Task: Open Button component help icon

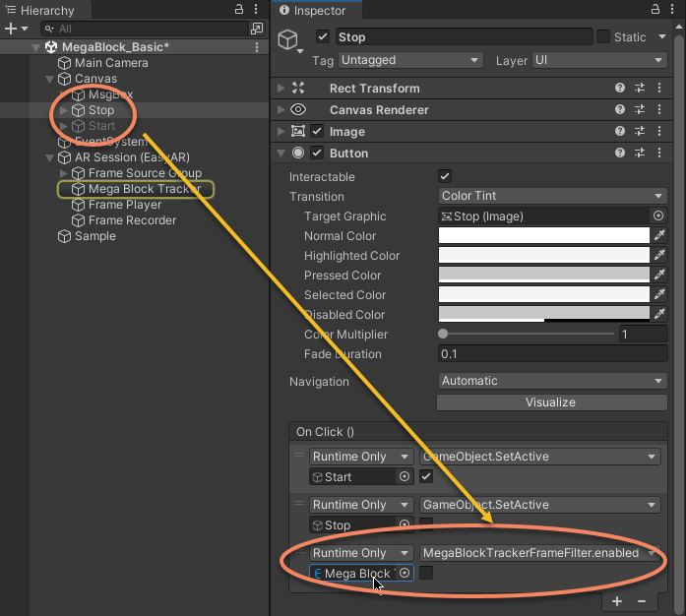Action: click(620, 154)
